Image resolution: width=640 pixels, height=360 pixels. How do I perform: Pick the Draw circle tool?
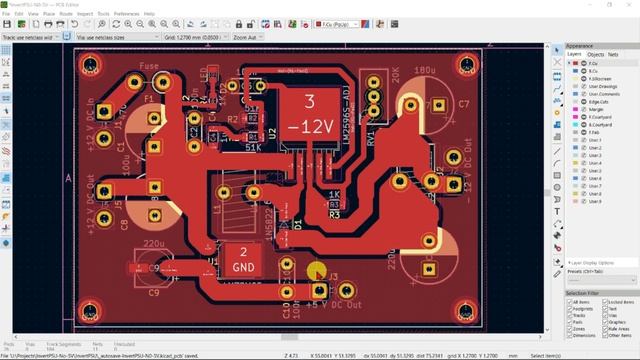(x=557, y=187)
